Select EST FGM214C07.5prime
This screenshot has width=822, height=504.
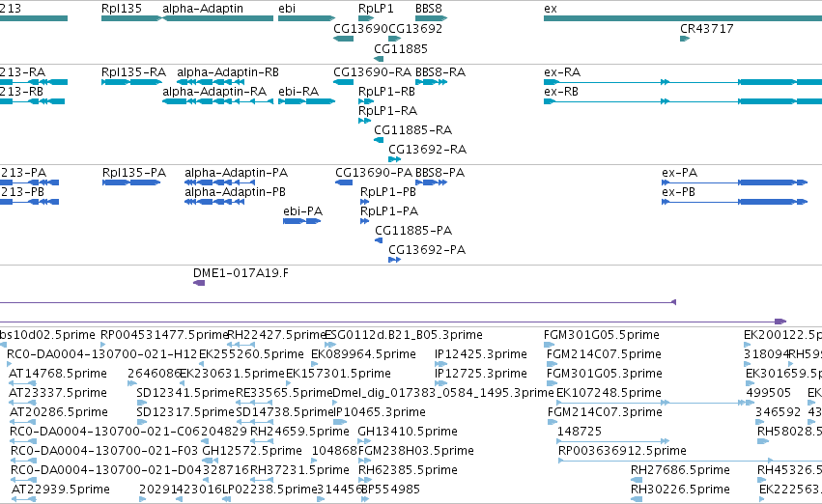(605, 354)
